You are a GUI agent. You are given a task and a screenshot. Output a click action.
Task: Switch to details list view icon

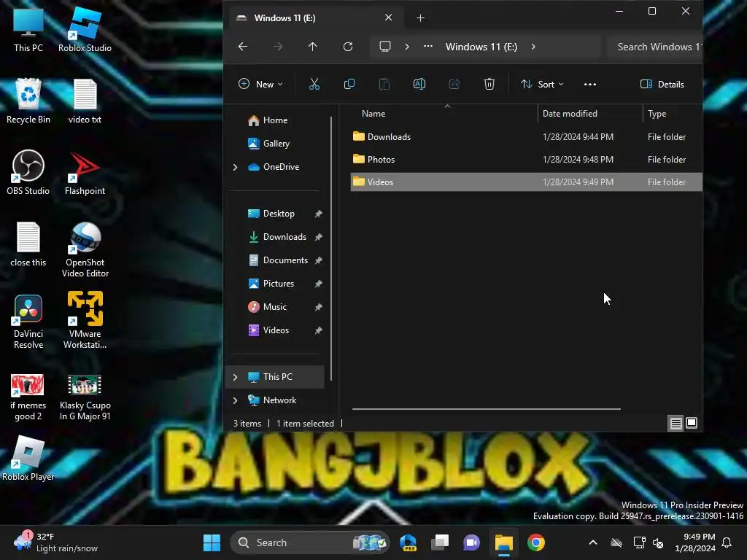[x=676, y=423]
